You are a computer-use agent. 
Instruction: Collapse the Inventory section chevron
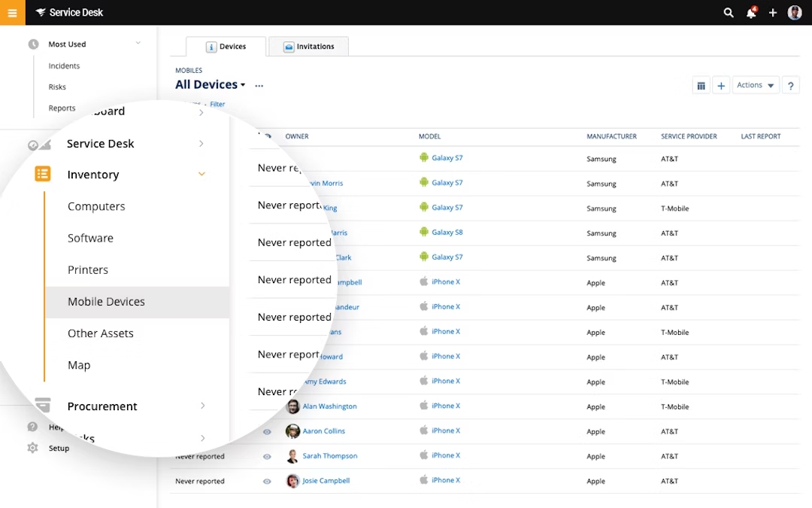point(201,174)
